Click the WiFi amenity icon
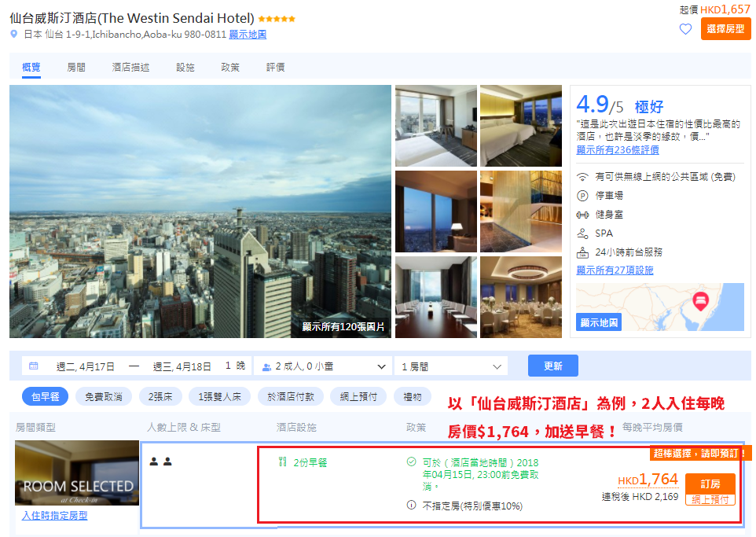This screenshot has width=756, height=537. [582, 177]
